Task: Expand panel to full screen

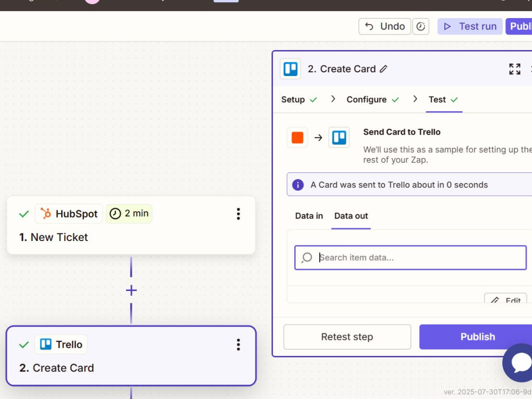Action: coord(514,69)
